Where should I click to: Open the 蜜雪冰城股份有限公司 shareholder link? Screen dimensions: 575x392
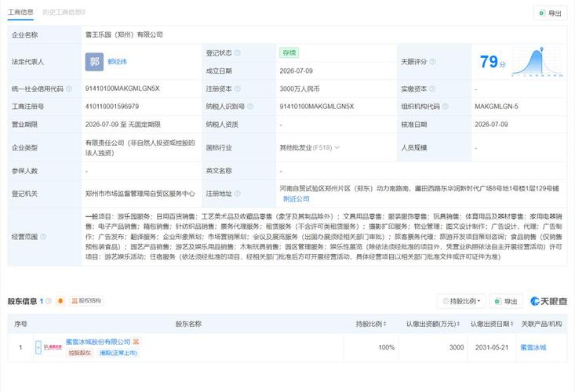click(98, 342)
